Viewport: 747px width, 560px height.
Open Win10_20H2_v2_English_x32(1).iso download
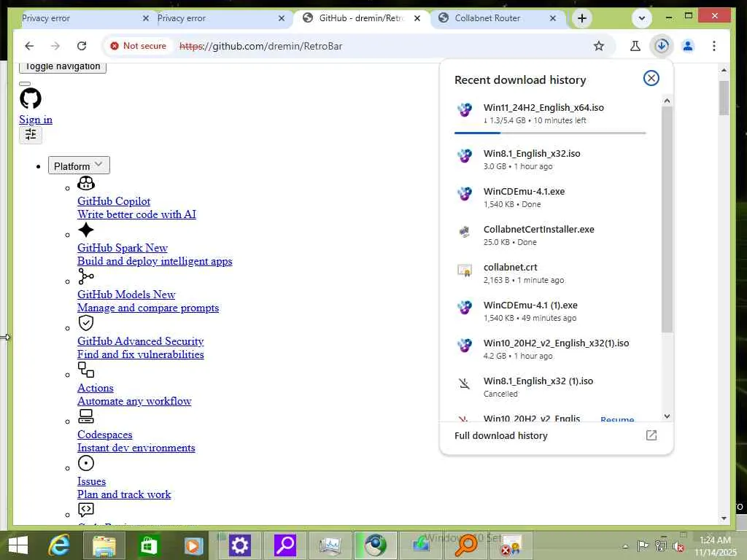tap(550, 349)
